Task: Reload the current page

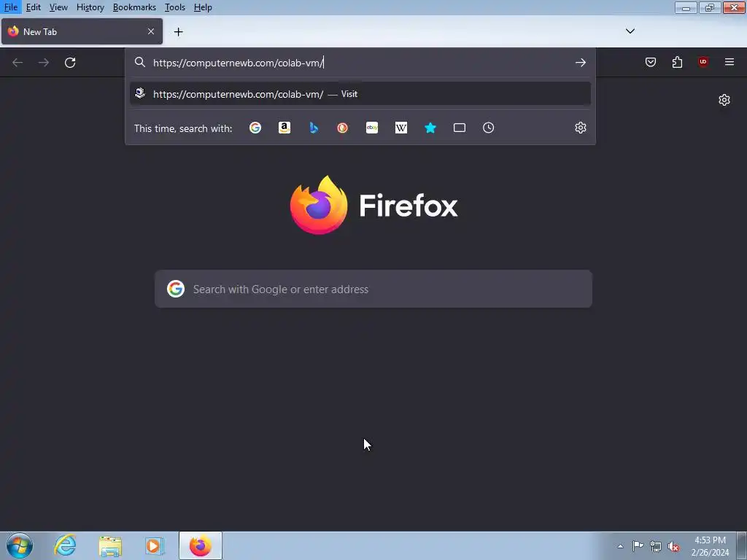Action: coord(70,63)
